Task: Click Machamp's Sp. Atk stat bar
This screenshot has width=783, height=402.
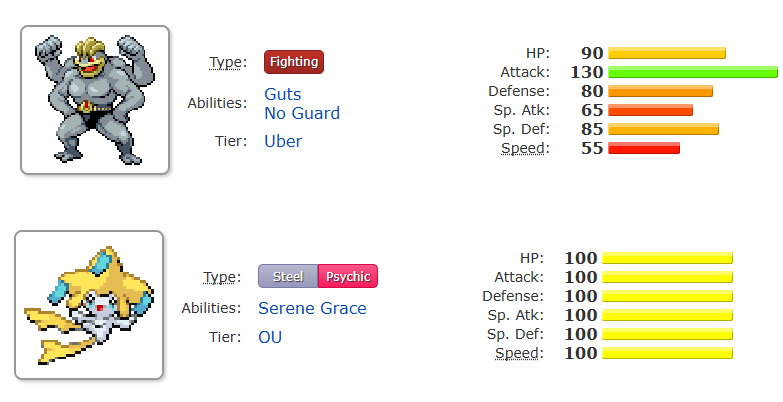Action: pos(651,110)
